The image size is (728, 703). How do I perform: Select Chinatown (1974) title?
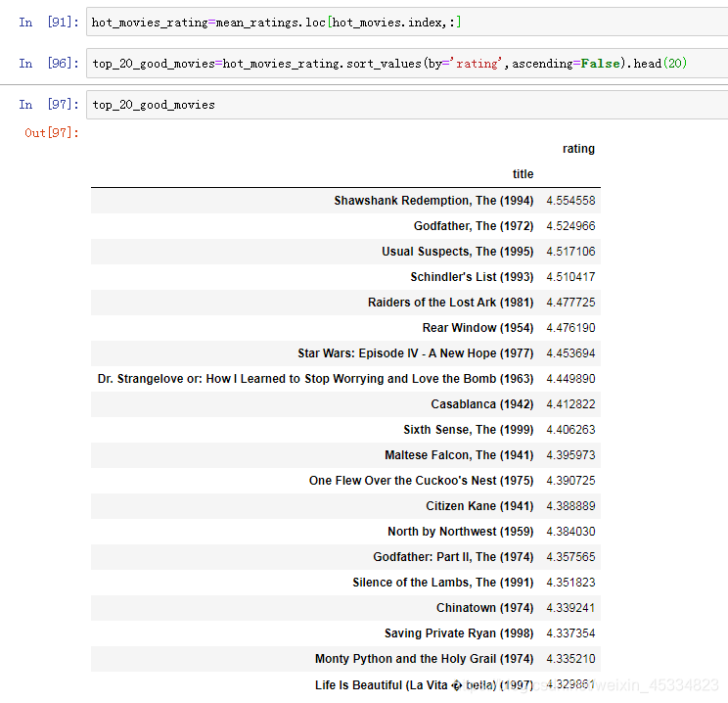pyautogui.click(x=484, y=608)
